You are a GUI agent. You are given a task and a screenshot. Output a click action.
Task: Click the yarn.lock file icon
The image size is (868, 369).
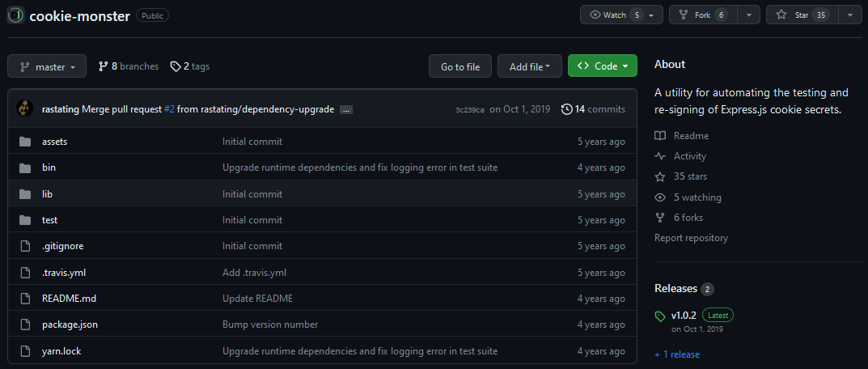[x=25, y=351]
